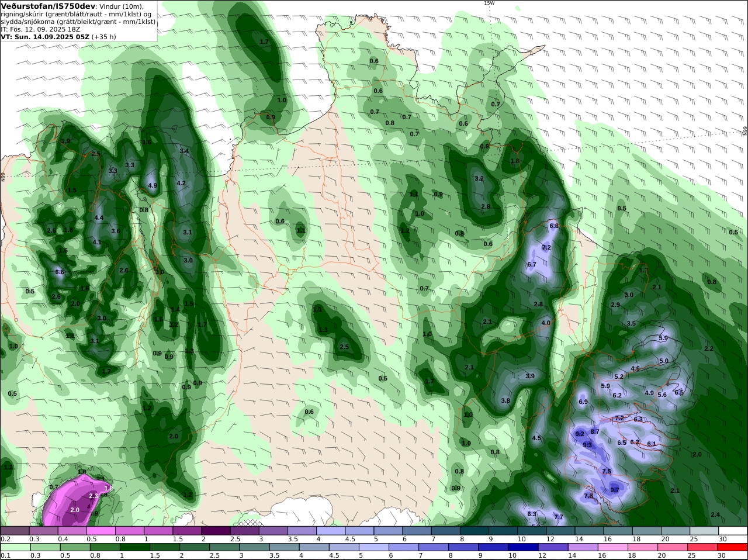Click the 'Veðurstofan/IS750dev' title text
The image size is (748, 560).
coord(48,5)
